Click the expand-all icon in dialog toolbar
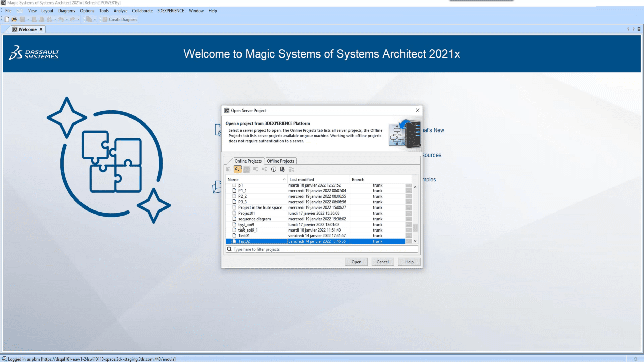This screenshot has width=644, height=362. (x=256, y=169)
